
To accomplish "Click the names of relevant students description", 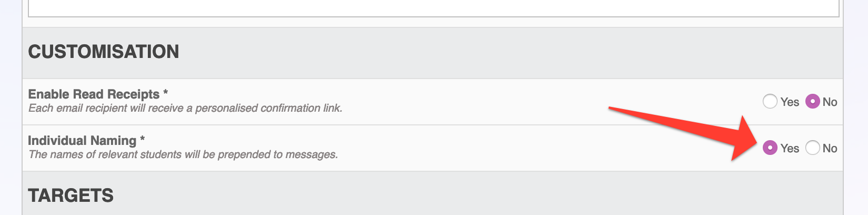I will coord(183,154).
